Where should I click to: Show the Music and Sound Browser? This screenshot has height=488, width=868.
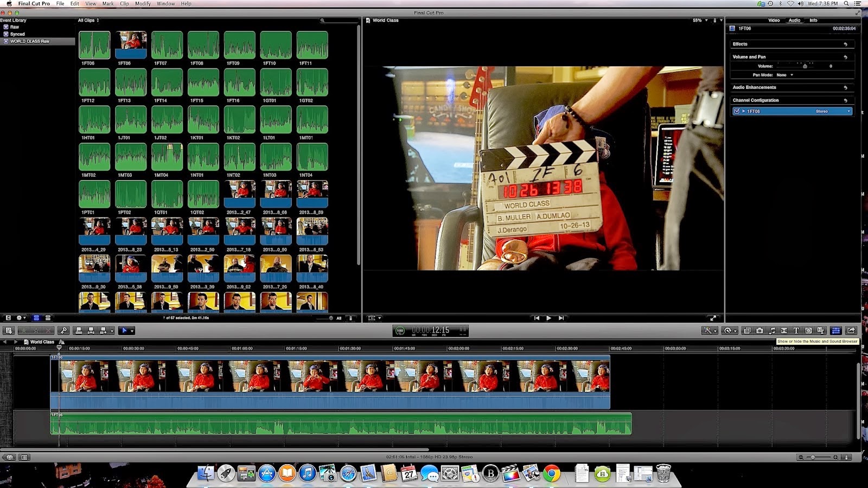tap(772, 330)
